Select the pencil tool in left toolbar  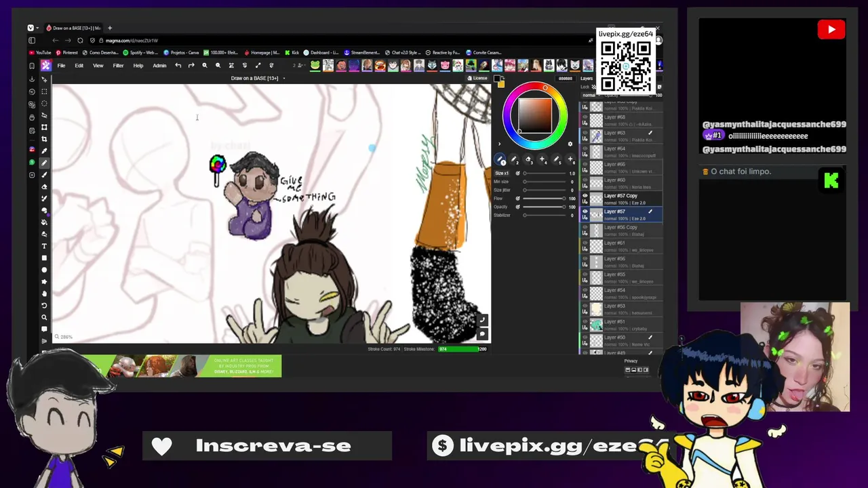[45, 163]
